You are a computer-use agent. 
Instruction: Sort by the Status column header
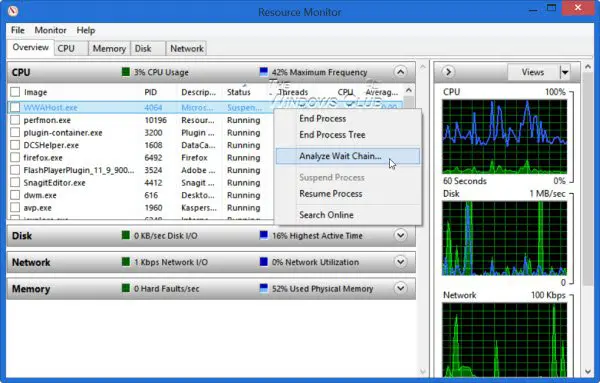click(x=238, y=92)
